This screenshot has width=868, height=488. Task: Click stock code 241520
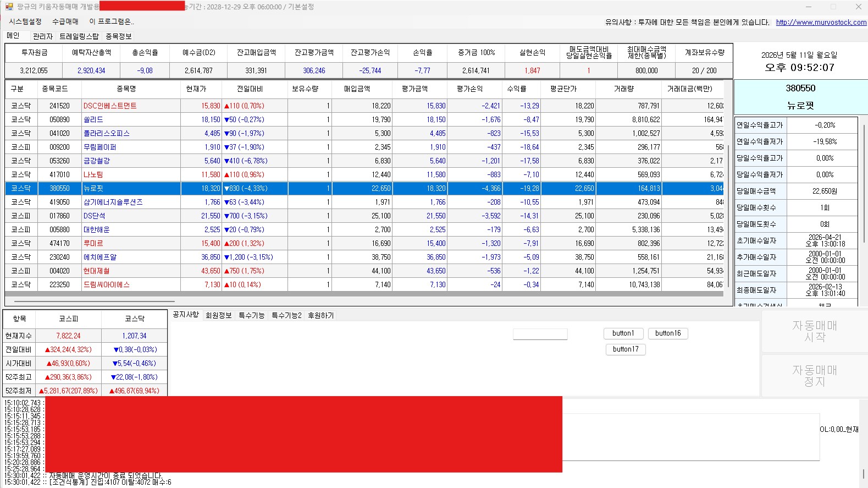tap(59, 106)
